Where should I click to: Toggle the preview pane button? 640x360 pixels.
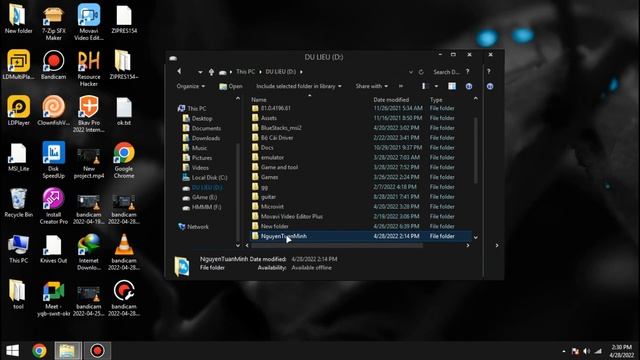click(x=452, y=86)
